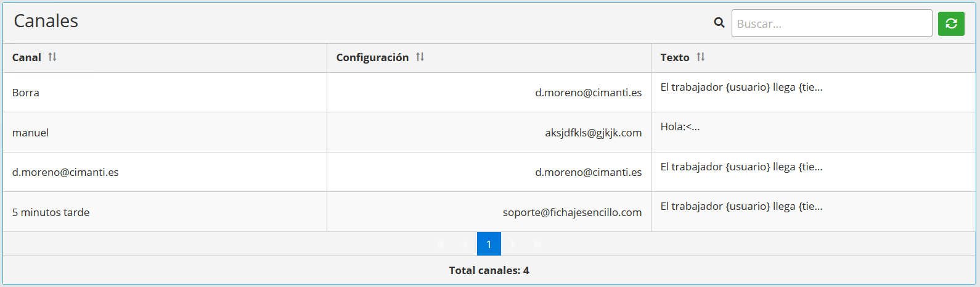Jump to the last page arrow
The height and width of the screenshot is (287, 980).
click(537, 244)
